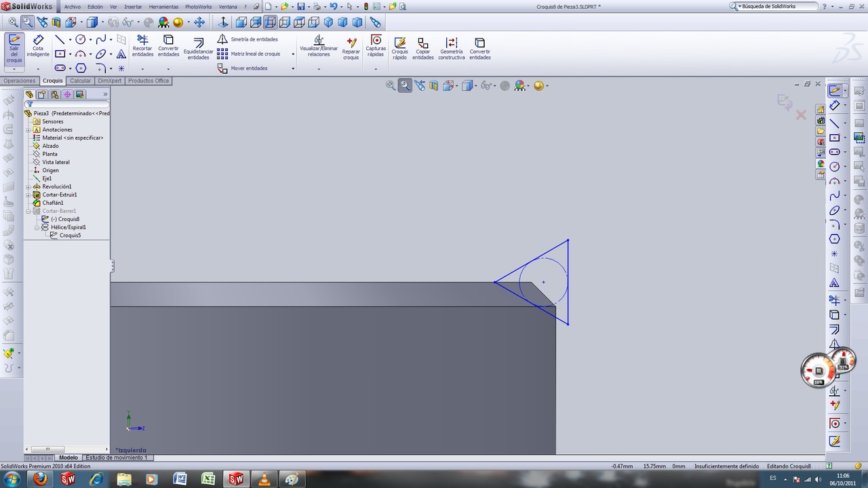The width and height of the screenshot is (868, 488).
Task: Pick the Line sketch tool in ribbon
Action: (x=60, y=39)
